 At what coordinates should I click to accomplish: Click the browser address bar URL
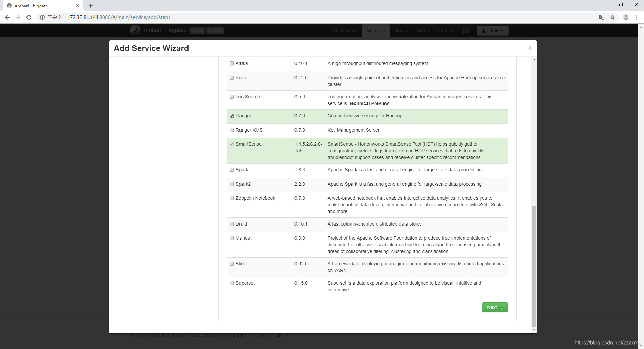(119, 17)
